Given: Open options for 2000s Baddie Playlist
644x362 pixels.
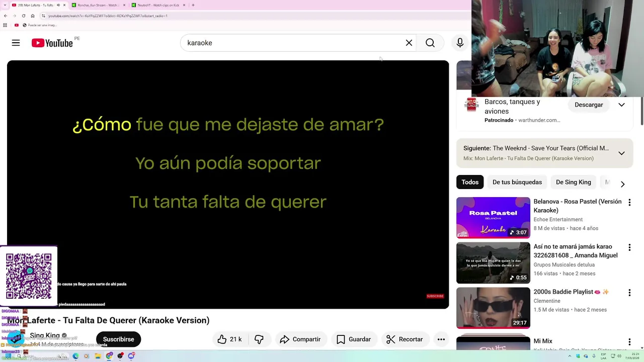Looking at the screenshot, I should (629, 293).
